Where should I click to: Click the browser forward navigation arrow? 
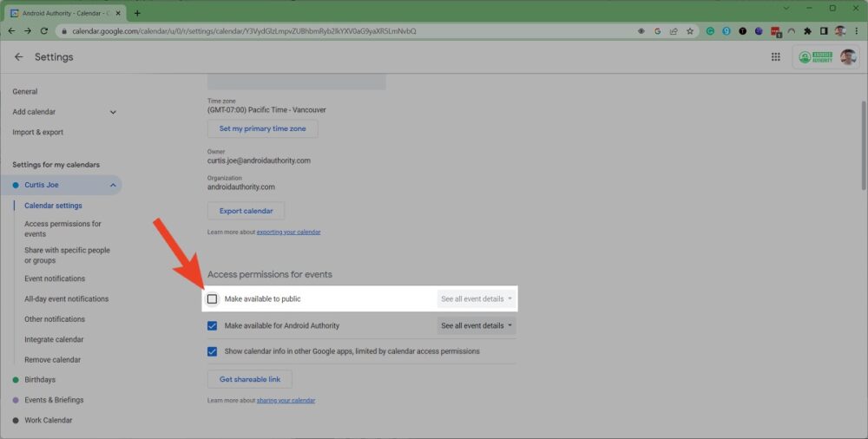pos(28,31)
